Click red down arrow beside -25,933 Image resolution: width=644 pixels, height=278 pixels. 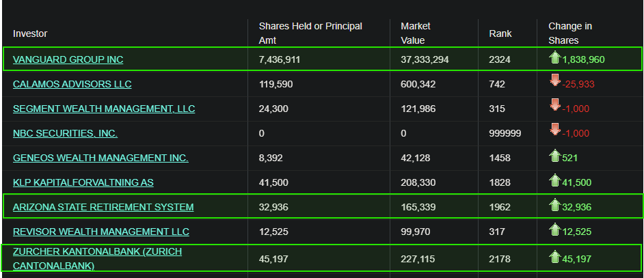click(554, 81)
